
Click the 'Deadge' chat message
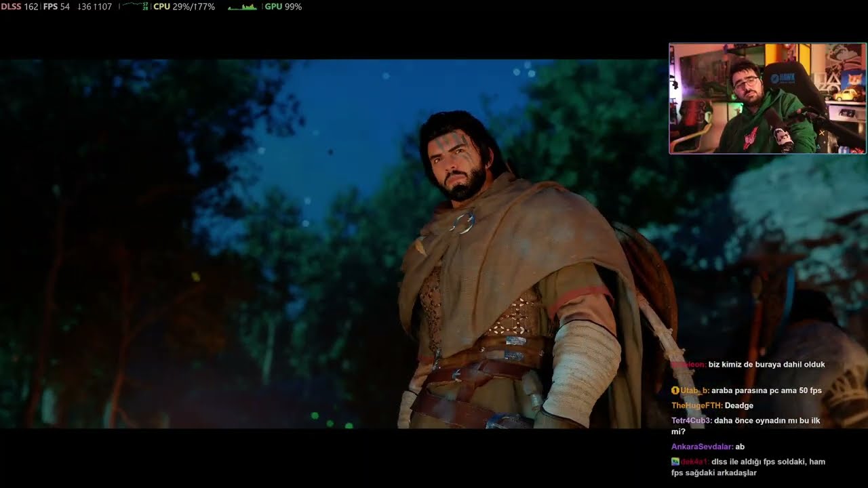(x=739, y=405)
